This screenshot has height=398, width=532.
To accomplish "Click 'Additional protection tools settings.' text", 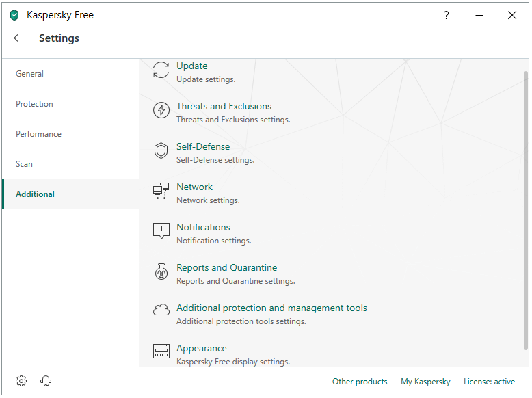I will [241, 321].
